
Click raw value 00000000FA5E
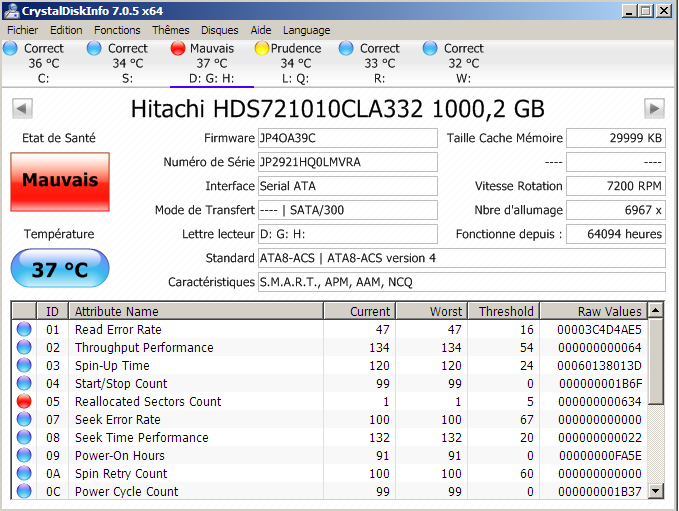coord(600,456)
